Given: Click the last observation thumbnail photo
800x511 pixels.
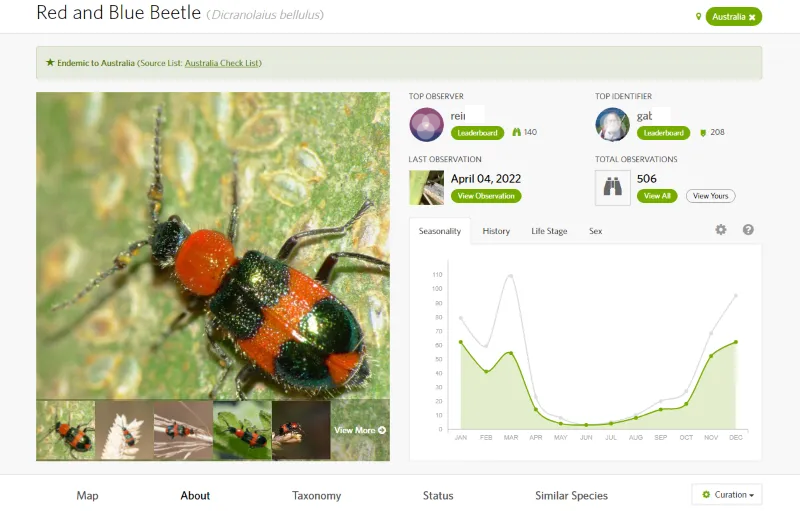Looking at the screenshot, I should click(x=427, y=188).
